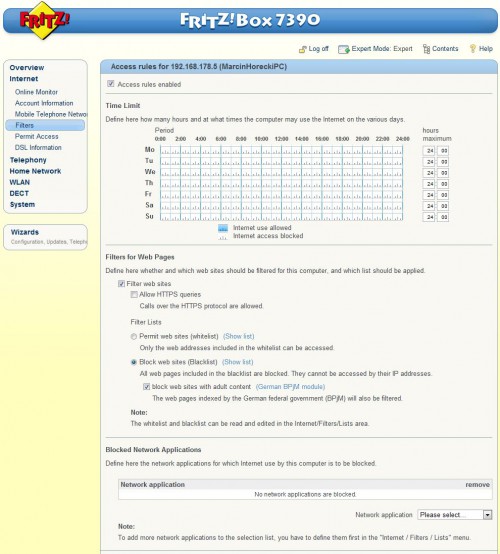500x554 pixels.
Task: Open the Network application Please select dropdown
Action: click(x=455, y=515)
